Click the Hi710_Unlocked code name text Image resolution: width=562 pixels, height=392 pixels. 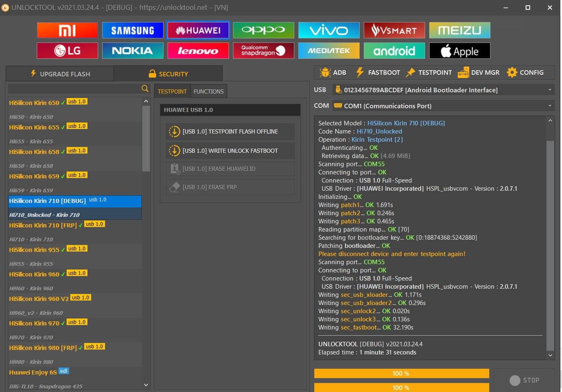(x=379, y=131)
